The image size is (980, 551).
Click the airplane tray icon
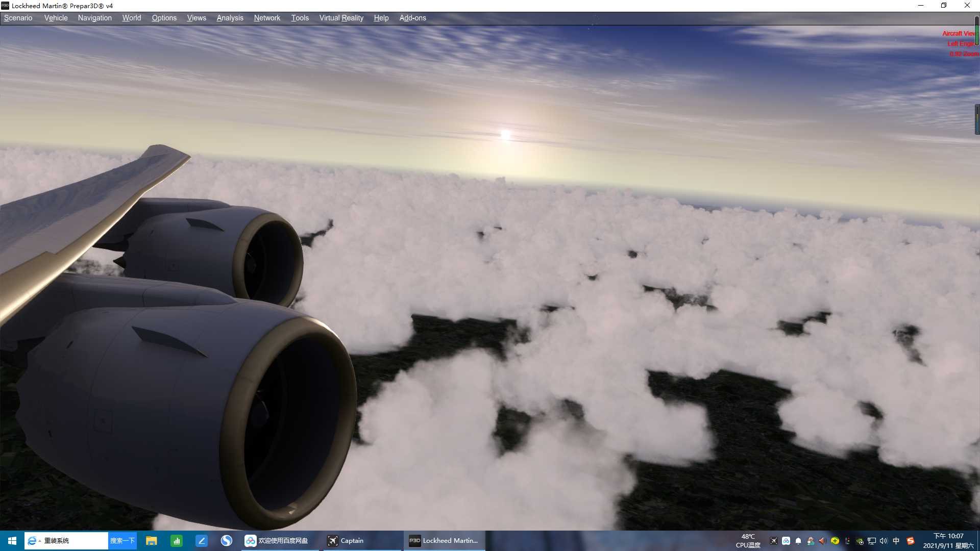point(774,541)
